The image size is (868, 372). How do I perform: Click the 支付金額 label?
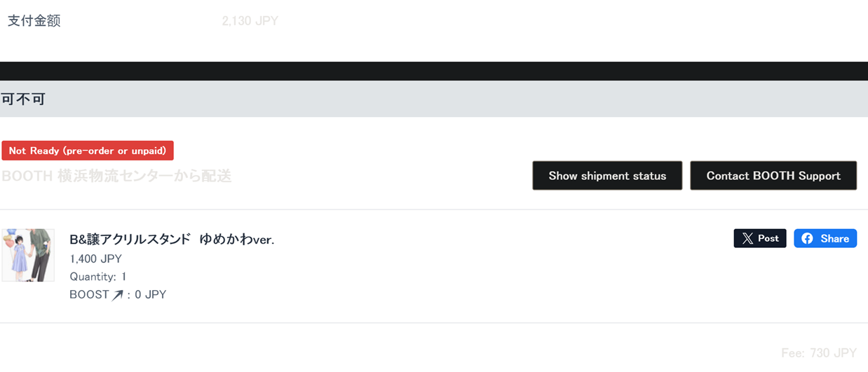[34, 21]
